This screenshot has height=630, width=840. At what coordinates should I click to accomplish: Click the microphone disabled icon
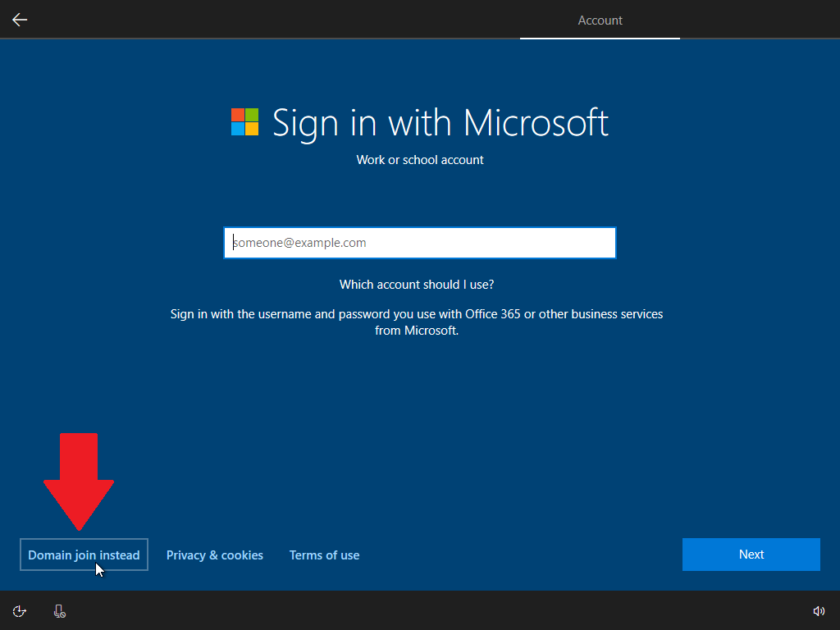(x=59, y=611)
